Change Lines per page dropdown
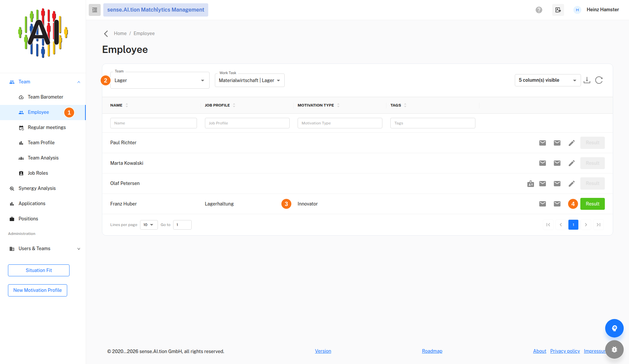 149,225
